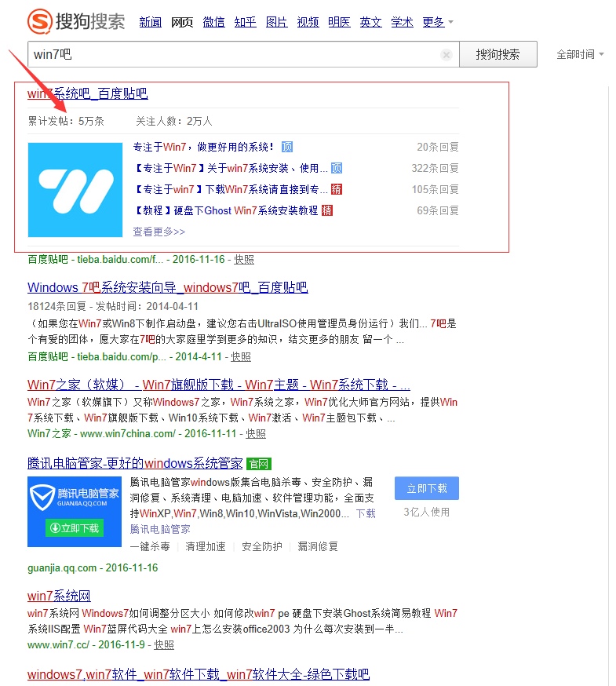Viewport: 616px width, 686px height.
Task: Switch to the 明医 tab
Action: tap(339, 22)
